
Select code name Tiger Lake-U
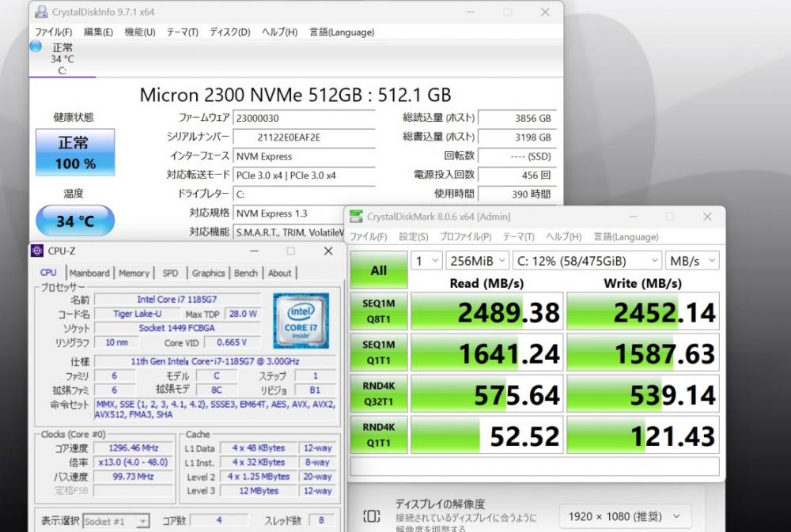(x=137, y=314)
